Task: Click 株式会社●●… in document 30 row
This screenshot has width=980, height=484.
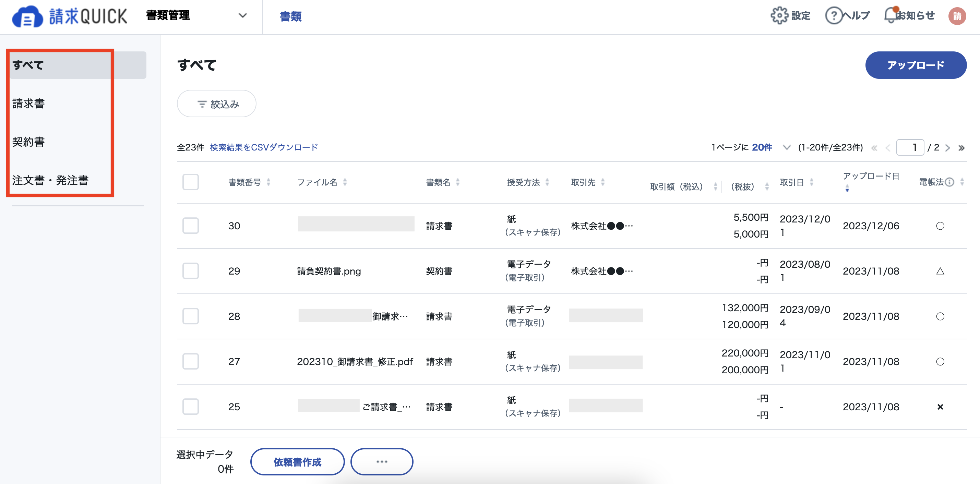Action: point(602,226)
